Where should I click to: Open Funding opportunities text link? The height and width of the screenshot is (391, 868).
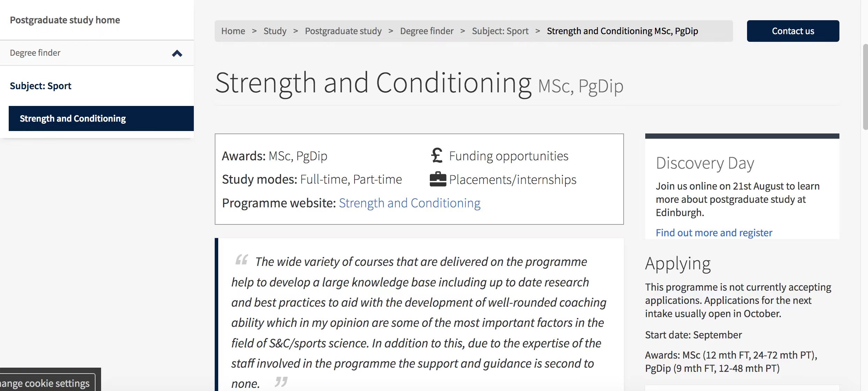(509, 156)
